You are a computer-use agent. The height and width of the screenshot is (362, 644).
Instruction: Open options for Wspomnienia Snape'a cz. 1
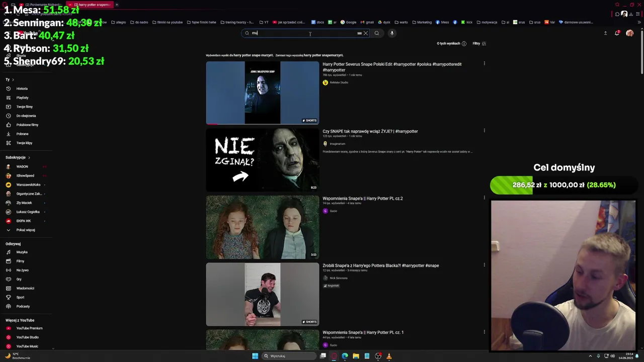pos(484,332)
